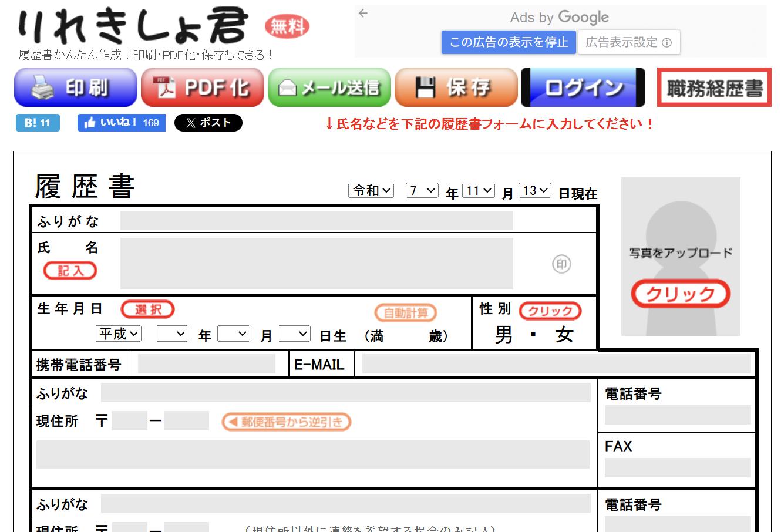Open the 職務経歴書 page

tap(714, 87)
